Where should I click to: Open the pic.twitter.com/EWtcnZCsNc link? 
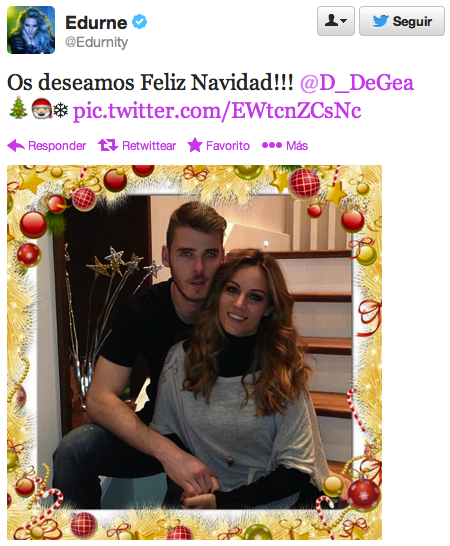(x=217, y=111)
